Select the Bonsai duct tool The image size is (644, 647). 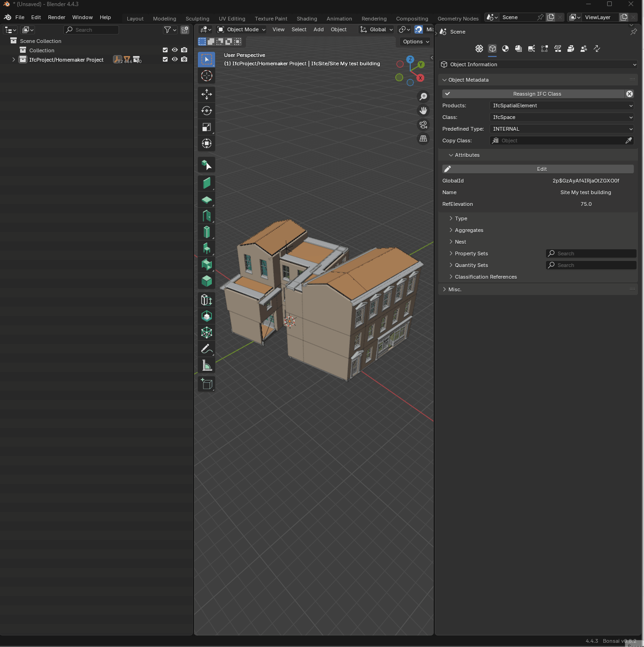pos(207,265)
